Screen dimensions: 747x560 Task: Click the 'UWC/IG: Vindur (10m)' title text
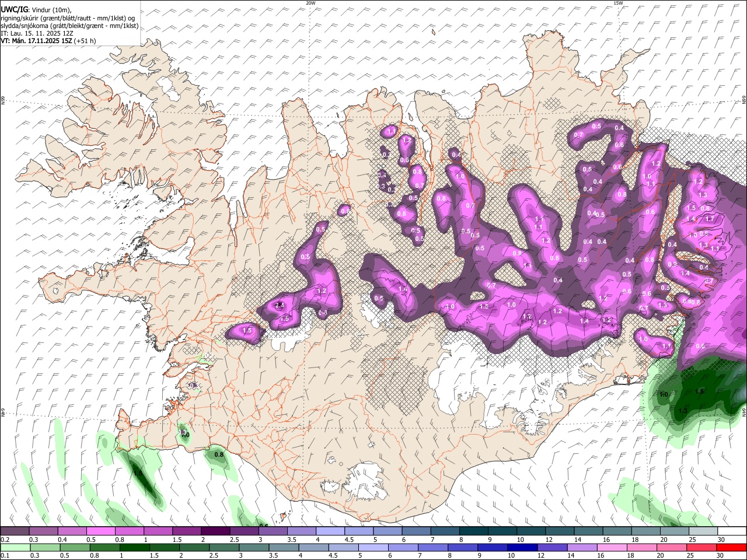[x=36, y=10]
